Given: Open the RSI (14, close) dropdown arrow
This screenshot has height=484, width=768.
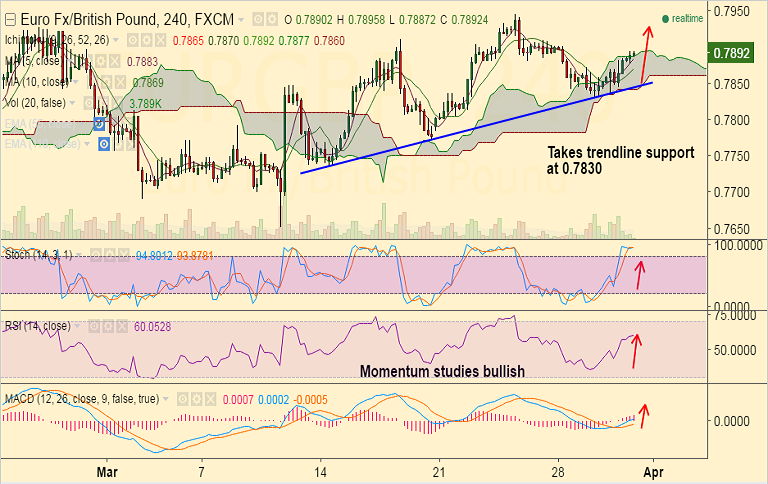Looking at the screenshot, I should point(77,326).
